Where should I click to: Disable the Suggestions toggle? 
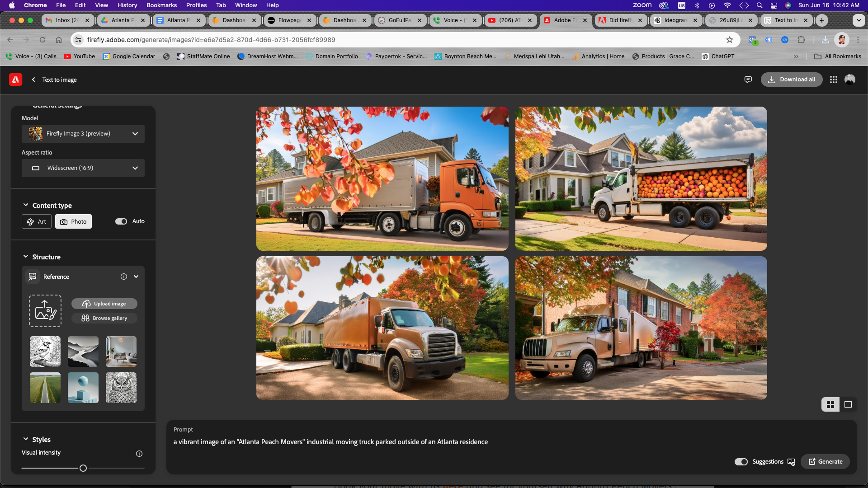[x=741, y=462]
